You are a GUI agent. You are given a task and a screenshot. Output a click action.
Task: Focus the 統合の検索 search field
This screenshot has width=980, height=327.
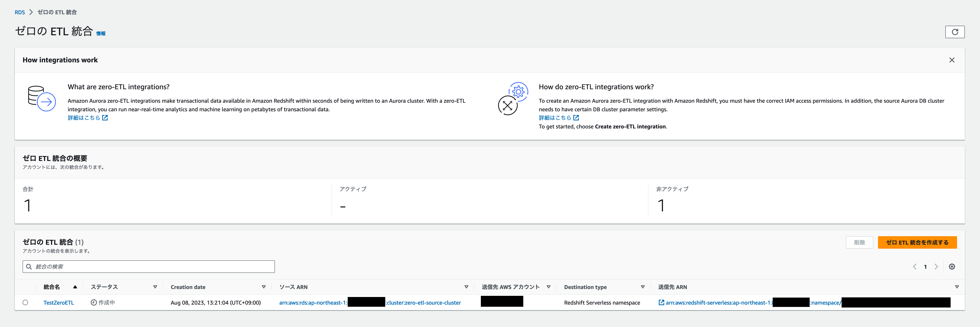pos(149,266)
